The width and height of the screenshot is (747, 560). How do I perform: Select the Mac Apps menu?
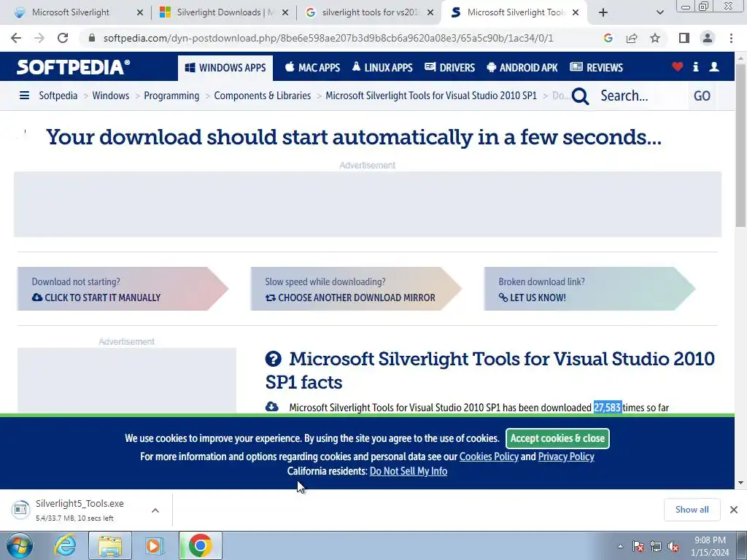tap(312, 68)
